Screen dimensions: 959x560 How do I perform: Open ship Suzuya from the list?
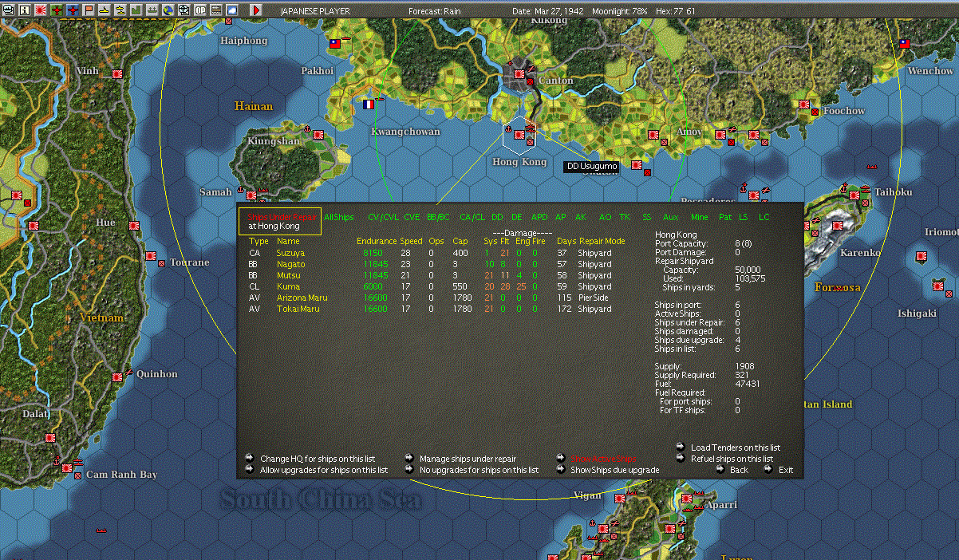click(290, 253)
